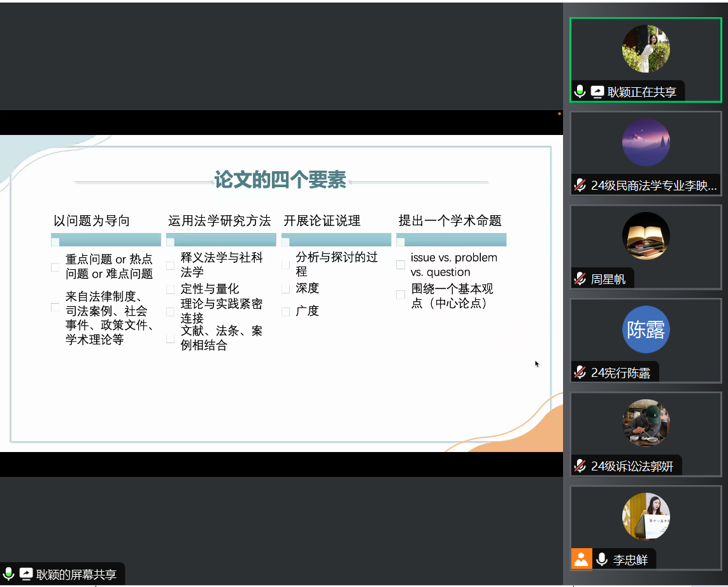
Task: Tick the checkbox beside 广度
Action: [x=285, y=312]
